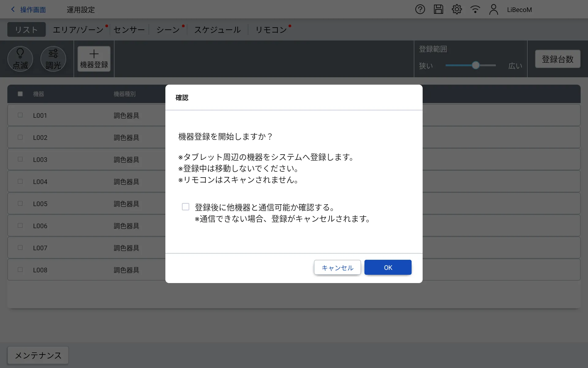Click OK to start device registration
This screenshot has height=368, width=588.
[x=388, y=267]
